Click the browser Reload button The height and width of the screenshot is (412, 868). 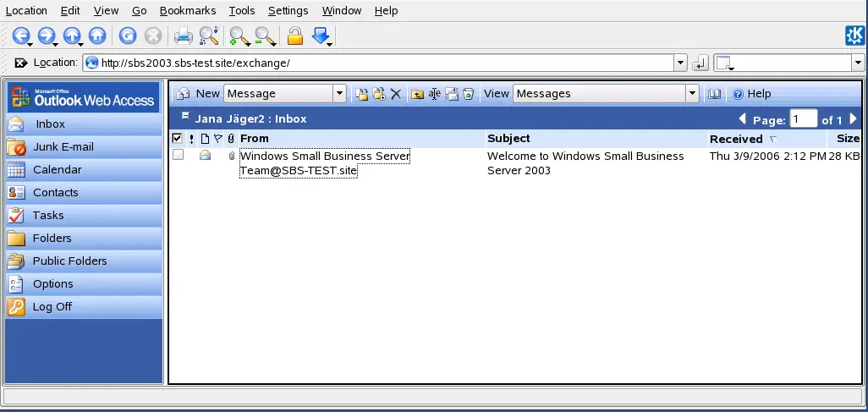(x=127, y=36)
